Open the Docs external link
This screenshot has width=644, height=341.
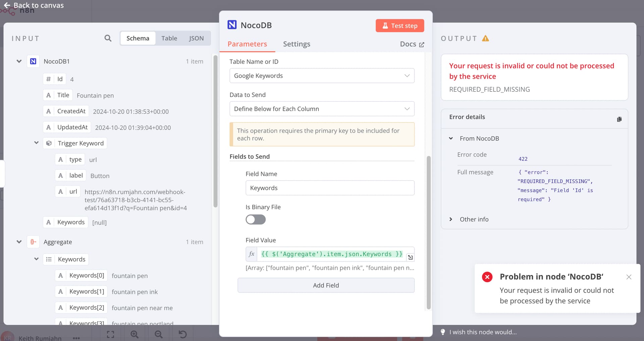[x=412, y=44]
